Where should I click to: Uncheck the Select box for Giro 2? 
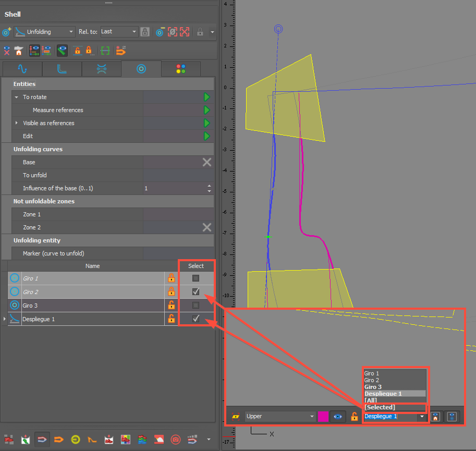[x=196, y=292]
